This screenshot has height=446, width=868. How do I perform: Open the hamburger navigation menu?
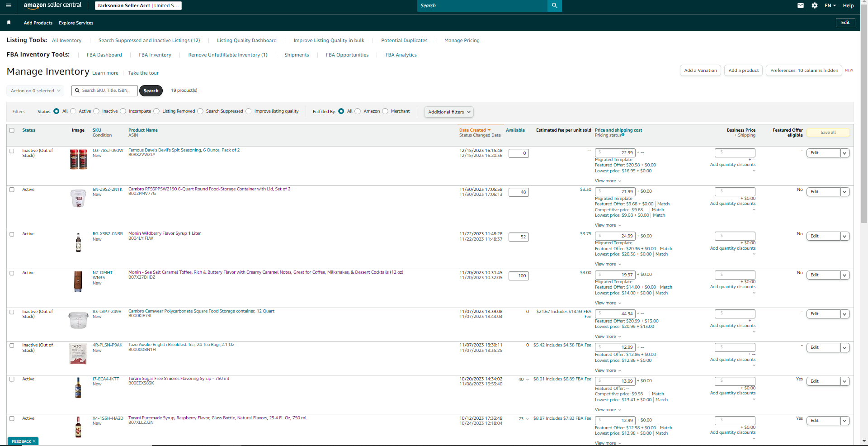click(x=9, y=5)
